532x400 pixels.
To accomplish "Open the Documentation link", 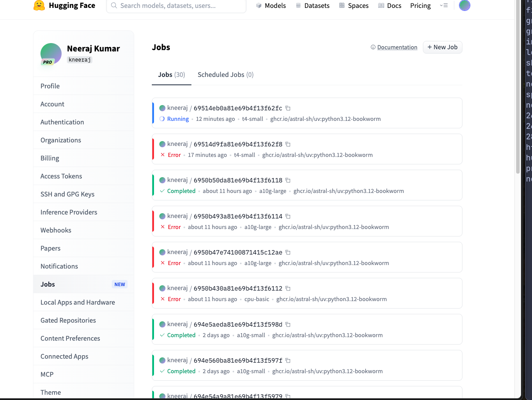I will [397, 47].
